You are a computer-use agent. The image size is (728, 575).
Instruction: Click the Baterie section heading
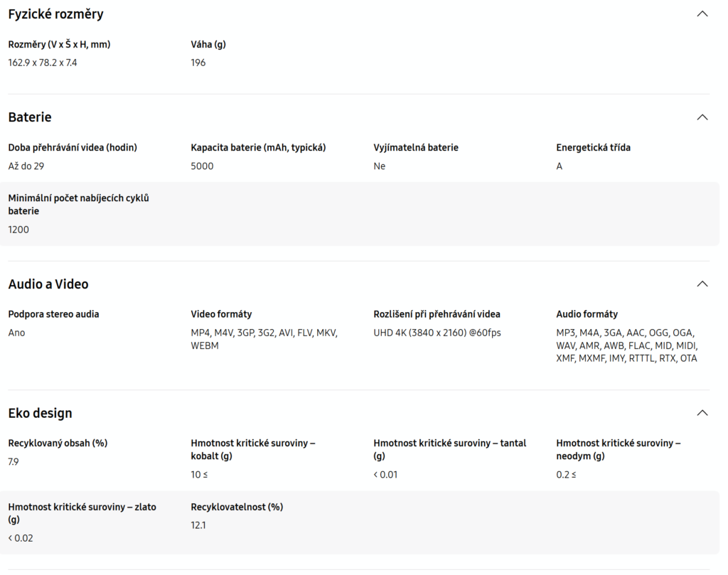point(30,117)
